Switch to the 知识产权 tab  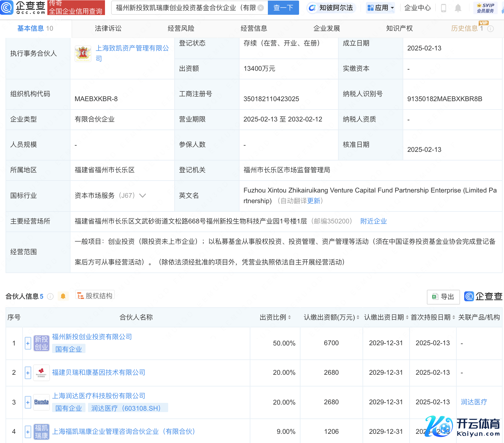[x=399, y=28]
